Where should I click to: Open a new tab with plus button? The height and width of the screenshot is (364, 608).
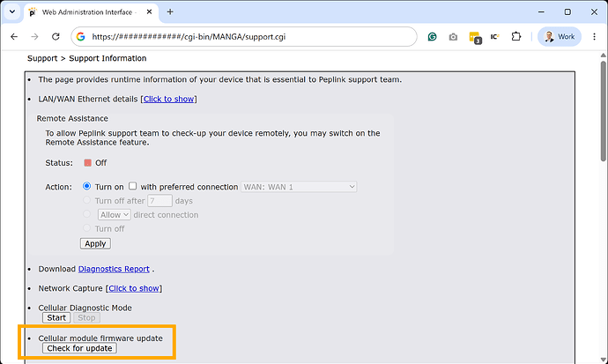[x=170, y=11]
